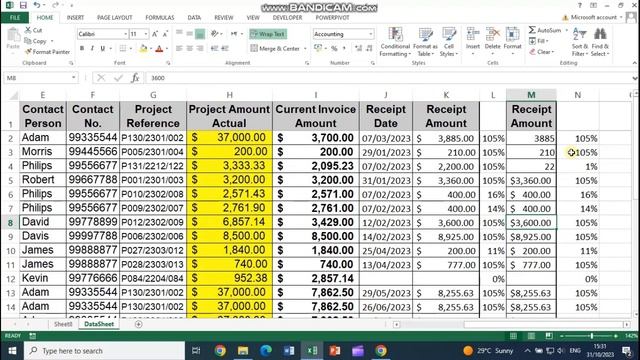This screenshot has width=640, height=360.
Task: Open the font size 11 dropdown
Action: [146, 34]
